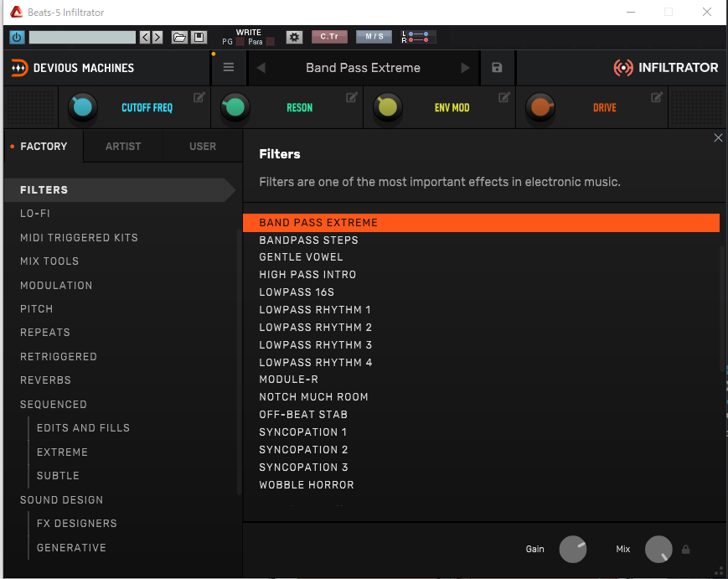The height and width of the screenshot is (579, 728).
Task: Switch to the User tab
Action: tap(203, 147)
